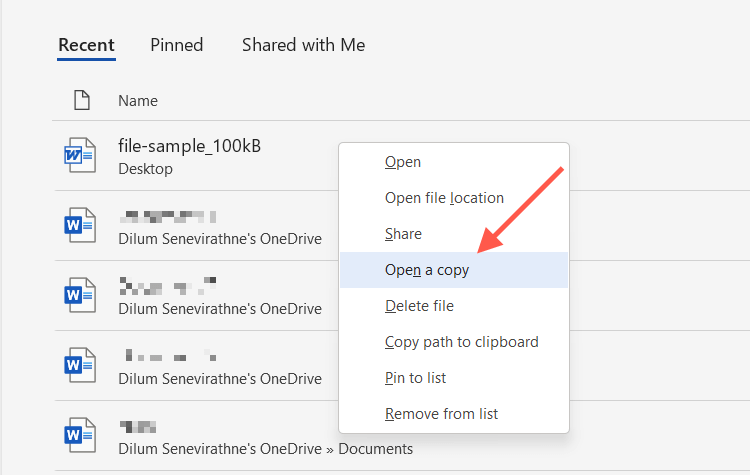Click Copy path to clipboard
The width and height of the screenshot is (750, 475).
[x=461, y=342]
